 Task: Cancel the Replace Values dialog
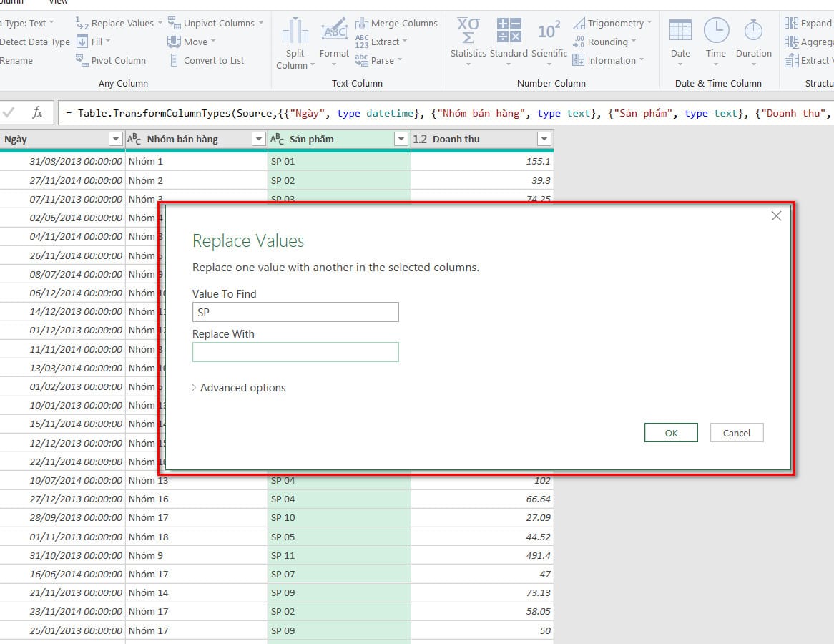736,433
